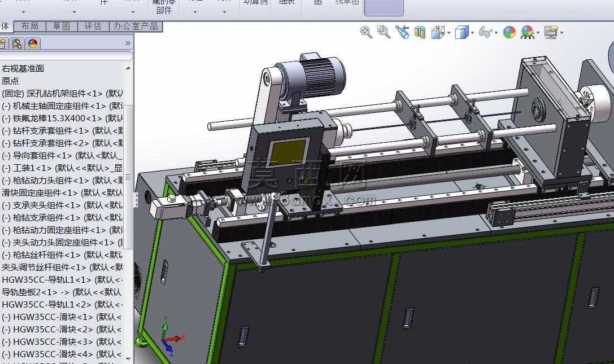Select 夹头调节丝杆组件<1> tree item
Screen dimensions: 614x364
click(x=62, y=267)
